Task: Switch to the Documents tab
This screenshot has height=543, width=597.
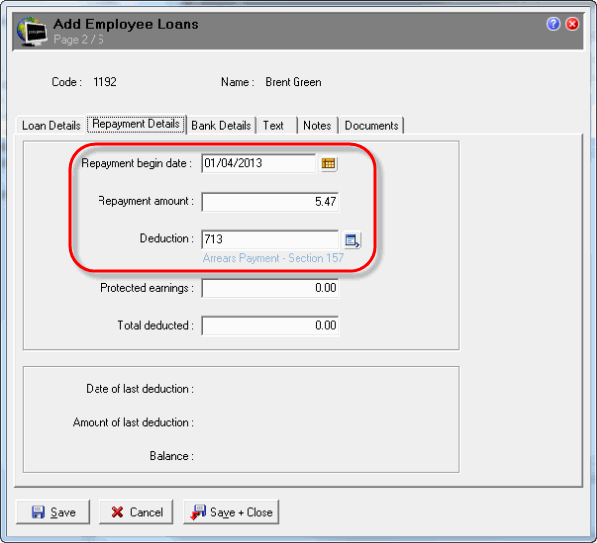Action: pos(371,125)
